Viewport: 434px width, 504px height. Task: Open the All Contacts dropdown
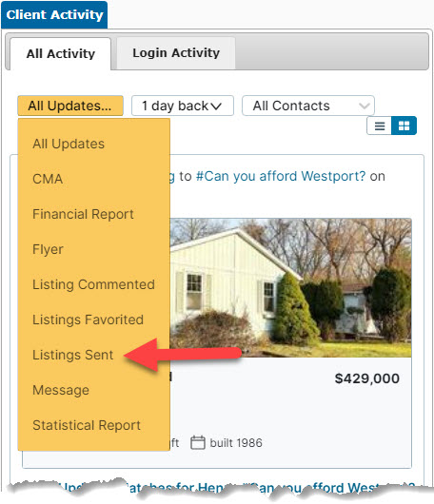(x=308, y=106)
